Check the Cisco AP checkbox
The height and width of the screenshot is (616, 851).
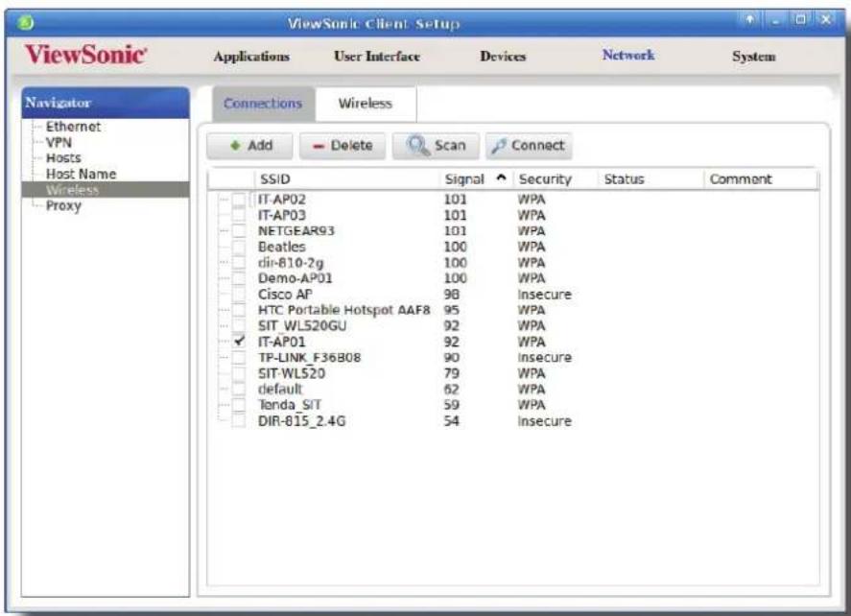(x=239, y=295)
